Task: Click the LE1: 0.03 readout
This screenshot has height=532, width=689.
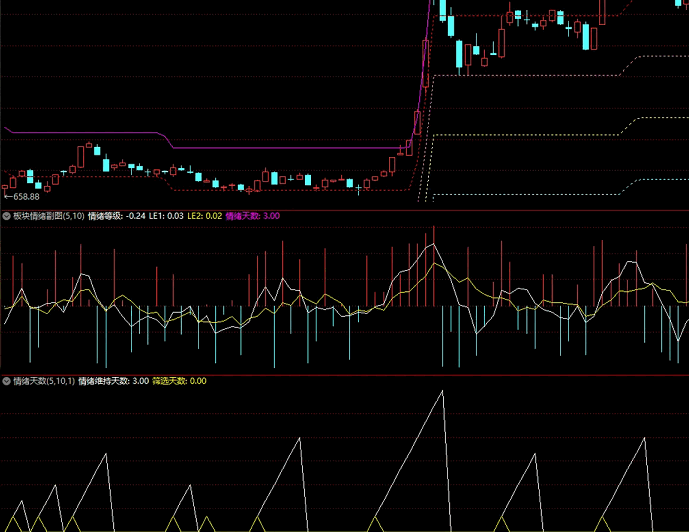Action: coord(166,216)
